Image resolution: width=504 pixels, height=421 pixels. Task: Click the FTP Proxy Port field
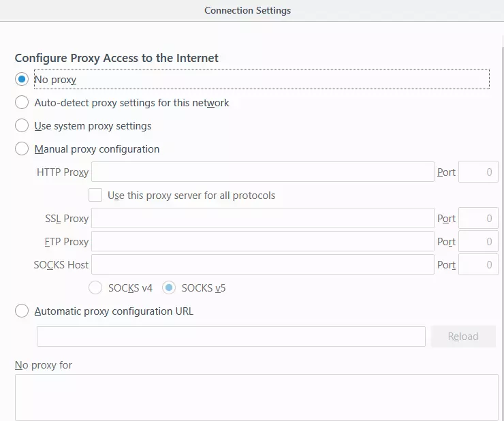click(x=478, y=241)
